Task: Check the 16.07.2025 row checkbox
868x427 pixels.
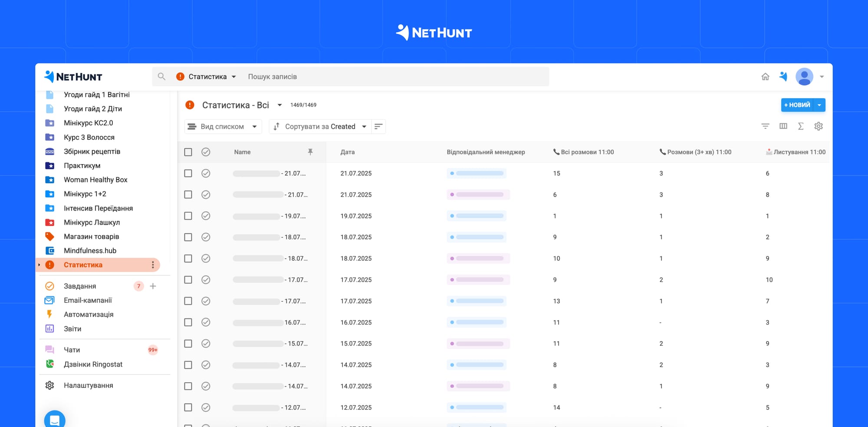Action: pyautogui.click(x=188, y=322)
